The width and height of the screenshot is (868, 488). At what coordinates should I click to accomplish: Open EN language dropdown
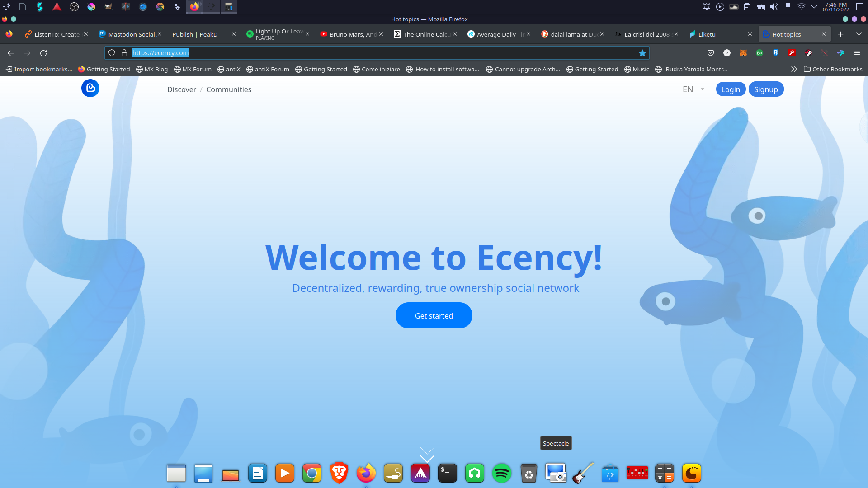(693, 89)
